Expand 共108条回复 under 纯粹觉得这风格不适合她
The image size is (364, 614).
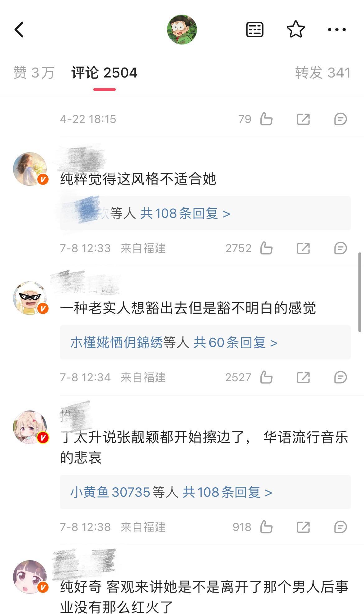click(x=185, y=213)
